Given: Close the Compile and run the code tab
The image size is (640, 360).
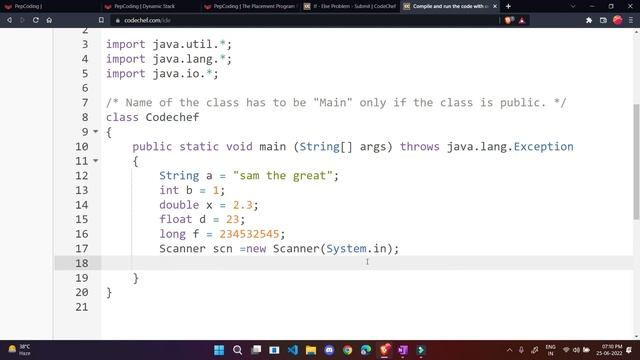Looking at the screenshot, I should click(495, 6).
